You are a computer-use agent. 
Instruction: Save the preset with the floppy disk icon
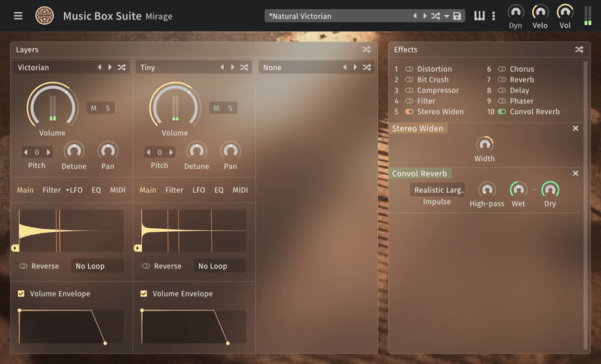(x=457, y=16)
